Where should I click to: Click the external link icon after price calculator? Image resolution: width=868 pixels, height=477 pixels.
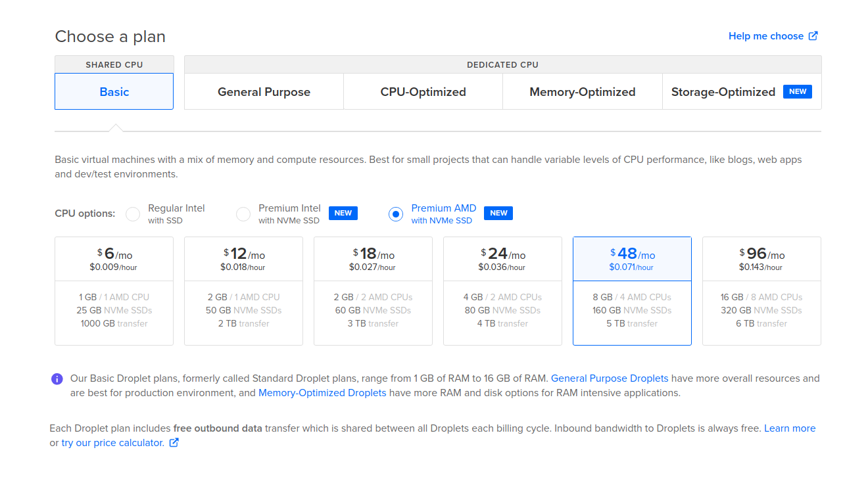pyautogui.click(x=174, y=443)
